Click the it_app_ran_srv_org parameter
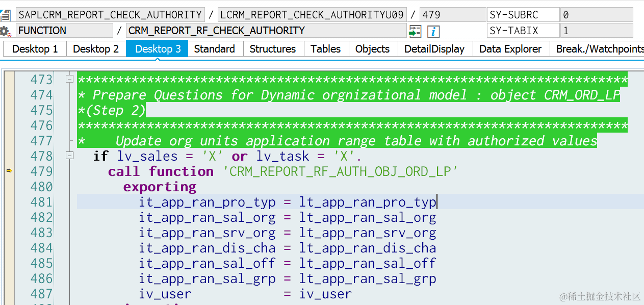The image size is (644, 305). (x=208, y=233)
